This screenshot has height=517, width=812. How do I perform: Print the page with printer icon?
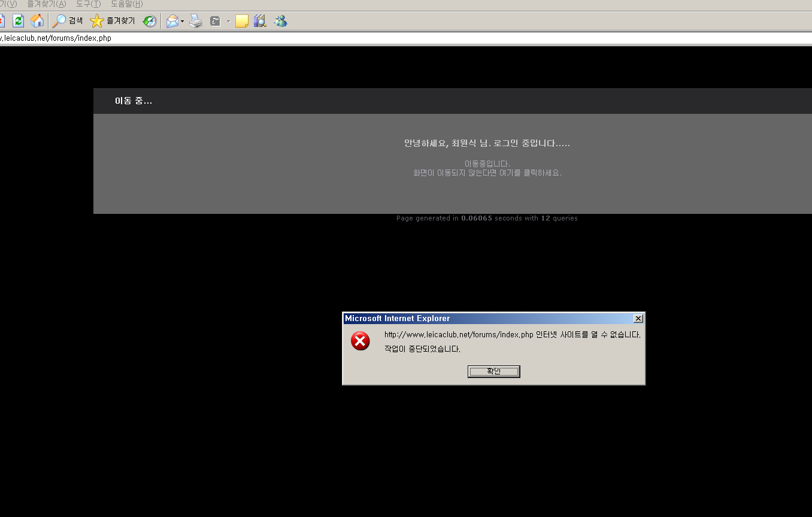pos(196,21)
